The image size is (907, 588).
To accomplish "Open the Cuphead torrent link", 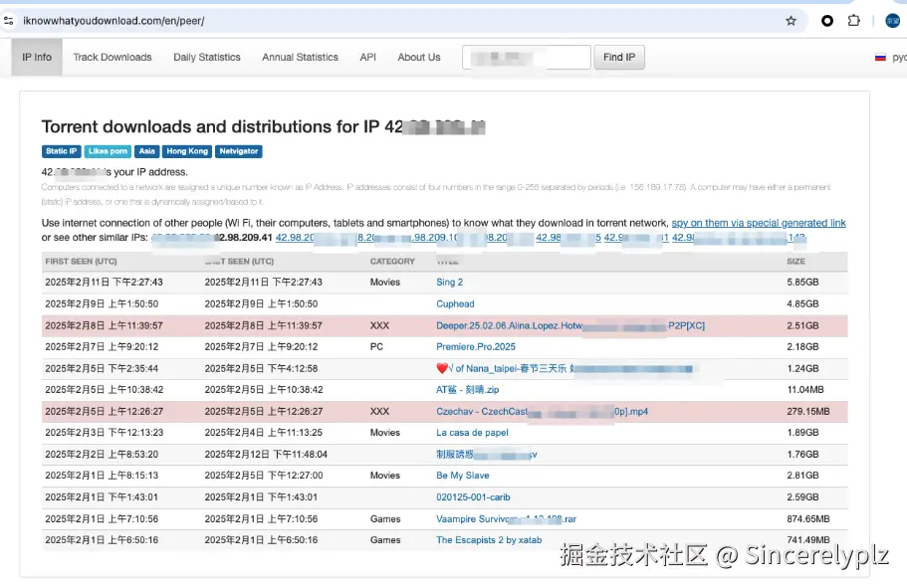I will (455, 304).
